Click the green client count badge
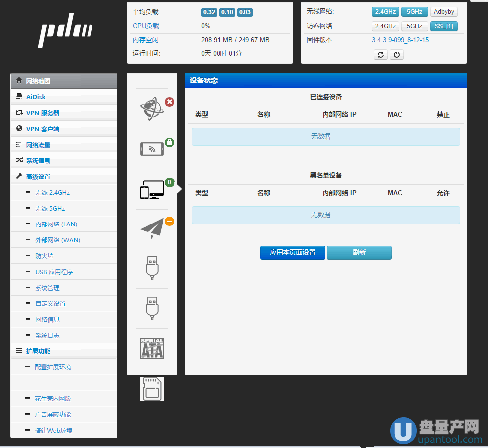Image resolution: width=488 pixels, height=448 pixels. 169,182
